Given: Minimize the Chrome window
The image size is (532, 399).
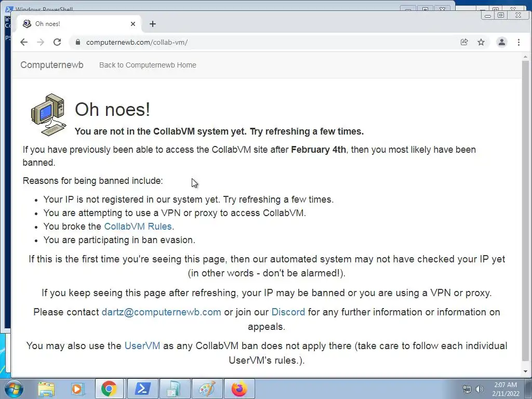Looking at the screenshot, I should pyautogui.click(x=488, y=15).
